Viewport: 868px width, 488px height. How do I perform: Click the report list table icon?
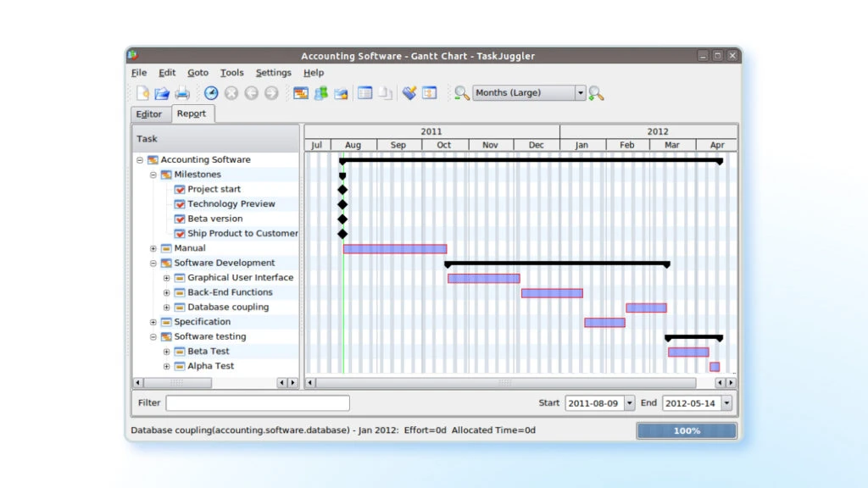click(364, 93)
